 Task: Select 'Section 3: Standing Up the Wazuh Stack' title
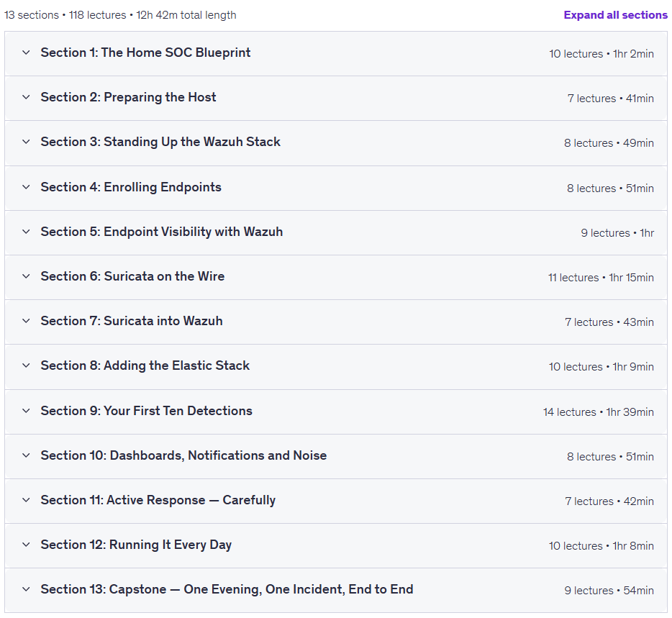(160, 142)
